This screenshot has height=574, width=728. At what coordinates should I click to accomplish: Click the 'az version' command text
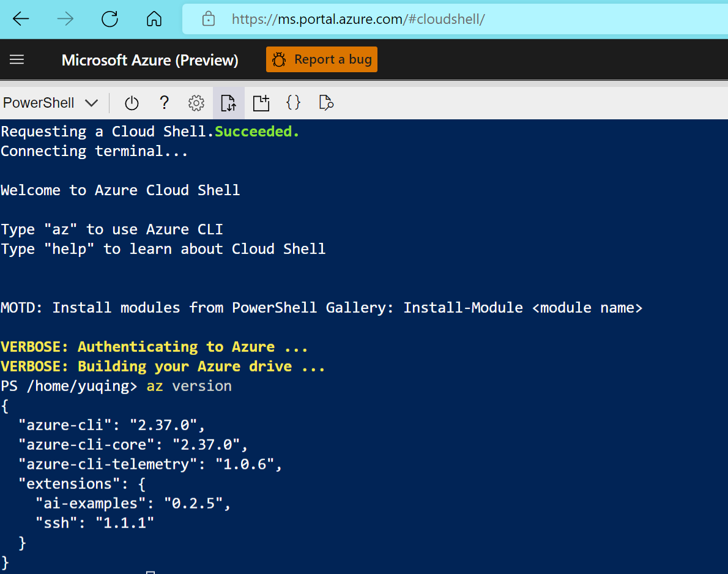tap(189, 386)
